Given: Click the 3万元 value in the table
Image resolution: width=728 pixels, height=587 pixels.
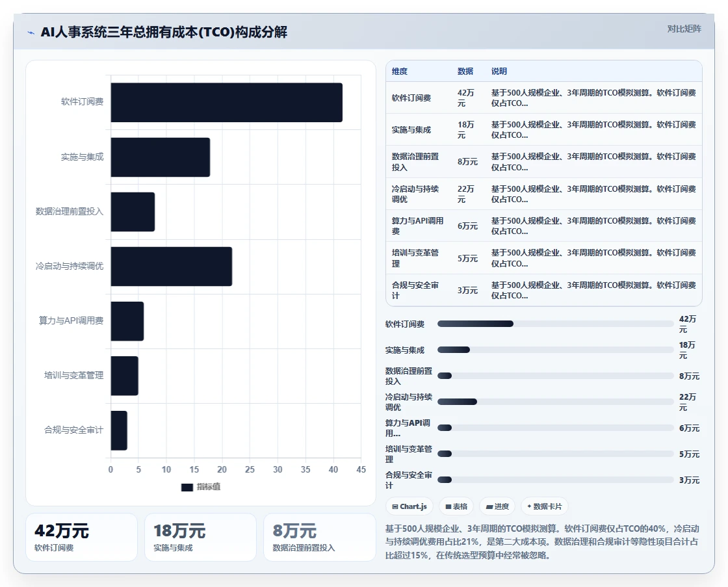Looking at the screenshot, I should 467,290.
